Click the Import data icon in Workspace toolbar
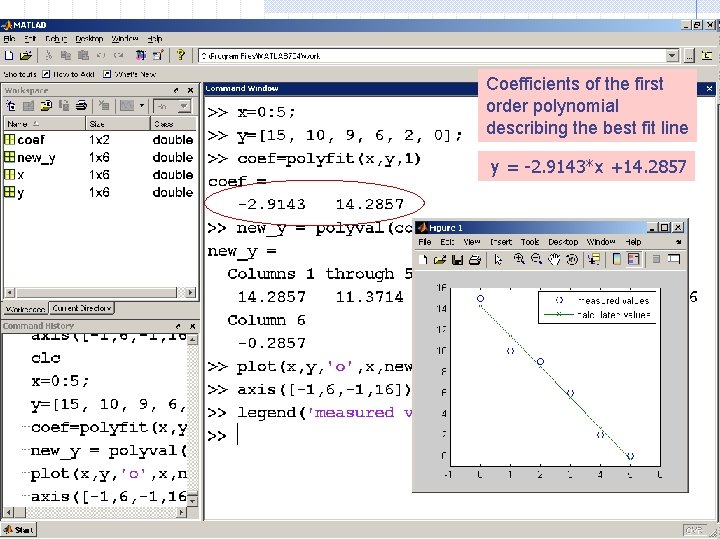Viewport: 720px width, 540px height. [x=46, y=106]
